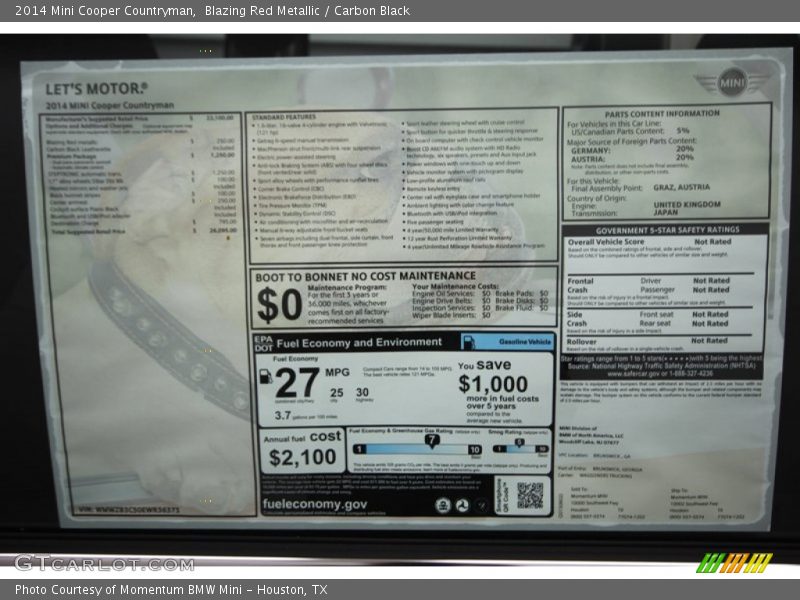Click 'Photo Courtesy of Momentum BMW Mini' caption

pos(128,589)
